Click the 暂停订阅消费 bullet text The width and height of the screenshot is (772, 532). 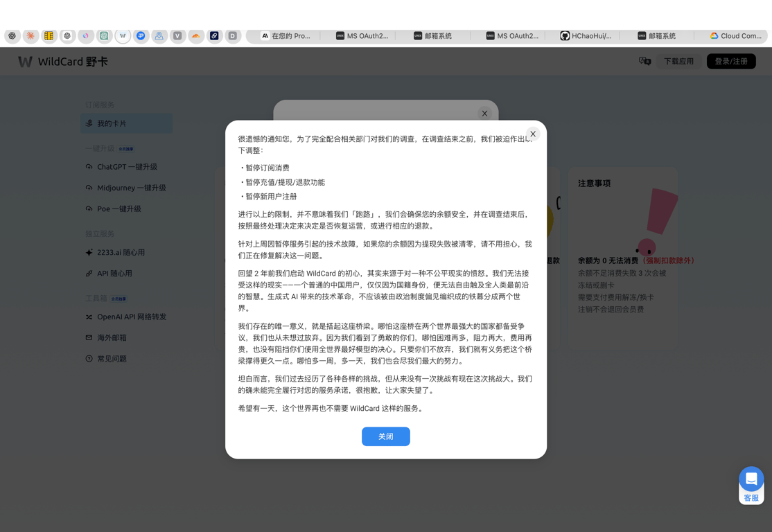click(267, 168)
